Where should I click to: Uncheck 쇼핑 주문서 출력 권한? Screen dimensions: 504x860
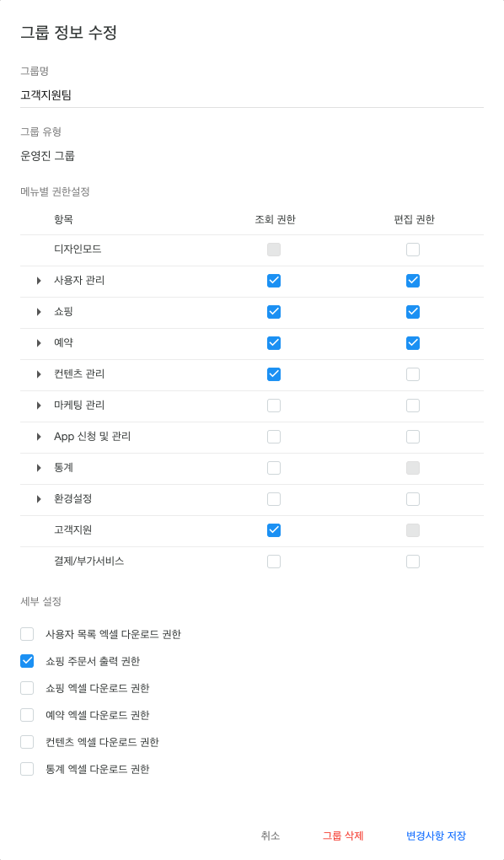(x=27, y=661)
